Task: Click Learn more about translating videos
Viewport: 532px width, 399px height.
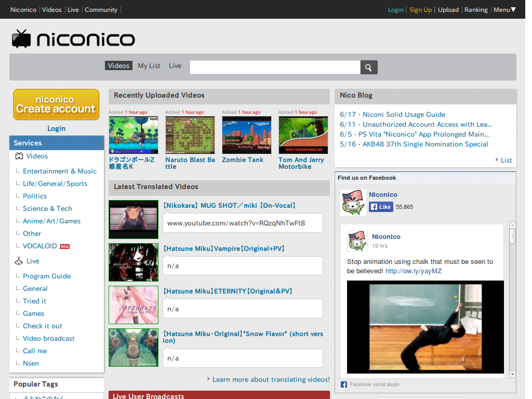Action: pyautogui.click(x=271, y=380)
